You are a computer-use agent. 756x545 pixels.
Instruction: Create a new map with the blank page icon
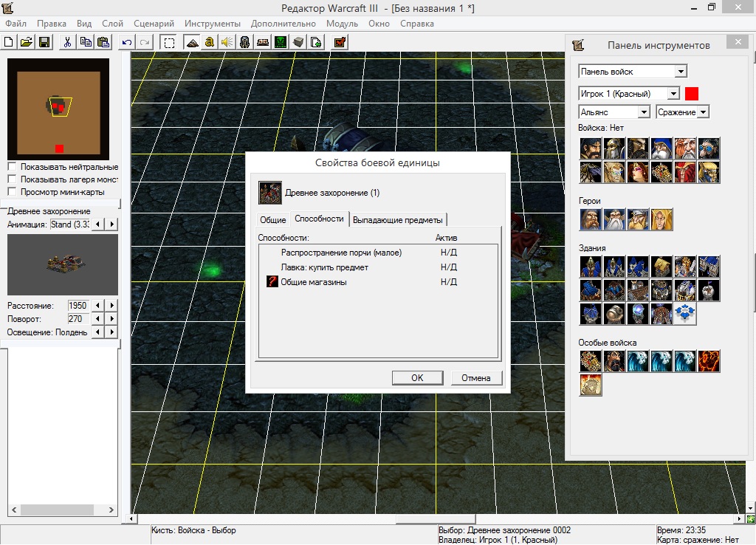pyautogui.click(x=9, y=42)
